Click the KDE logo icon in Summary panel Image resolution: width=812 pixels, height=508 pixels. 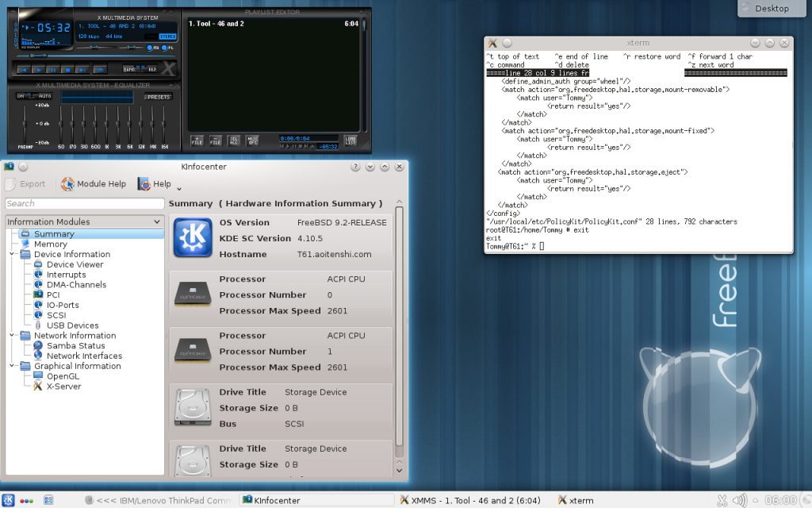pyautogui.click(x=193, y=238)
